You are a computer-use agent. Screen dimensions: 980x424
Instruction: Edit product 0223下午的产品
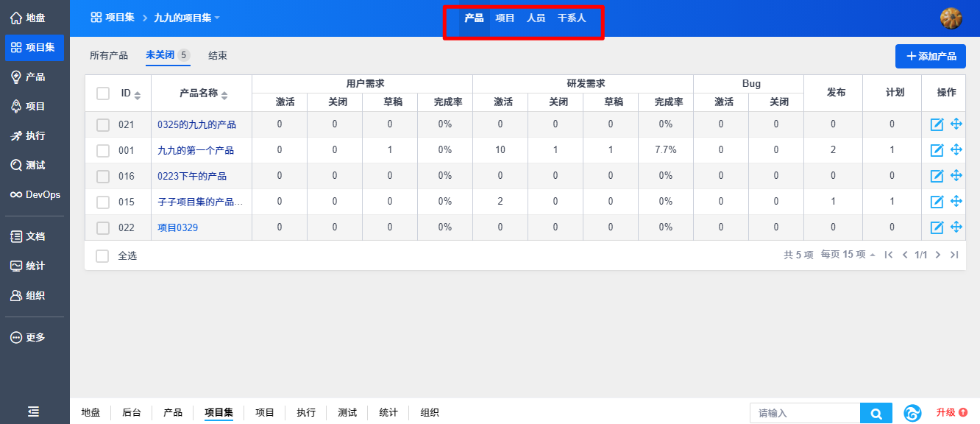point(937,176)
